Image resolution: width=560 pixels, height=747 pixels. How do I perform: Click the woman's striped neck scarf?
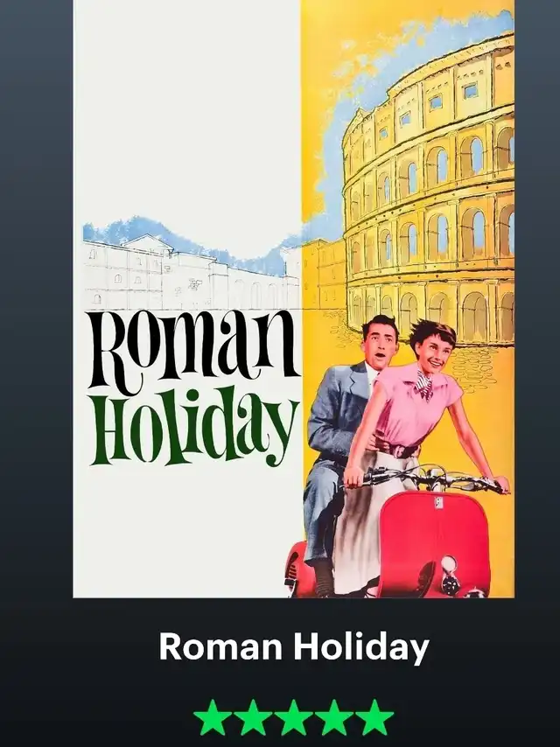pyautogui.click(x=423, y=383)
